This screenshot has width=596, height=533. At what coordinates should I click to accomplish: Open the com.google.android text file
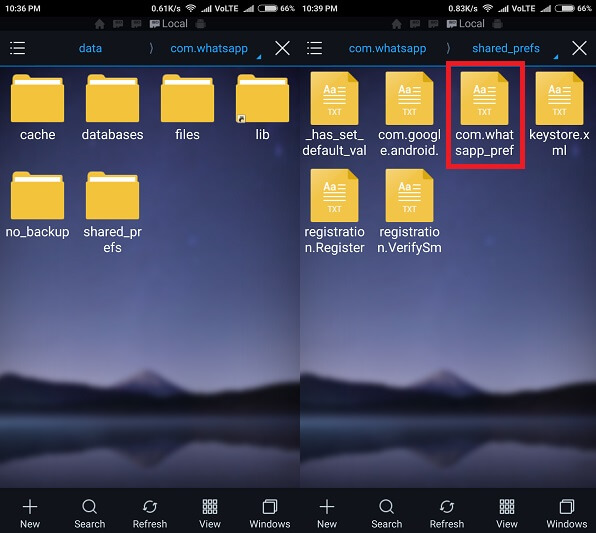[x=409, y=114]
